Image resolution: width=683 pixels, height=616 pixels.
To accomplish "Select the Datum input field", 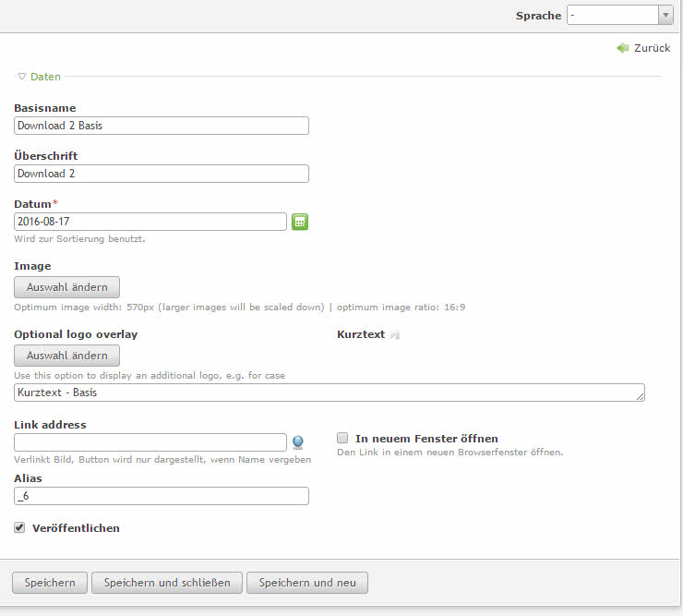I will (150, 222).
